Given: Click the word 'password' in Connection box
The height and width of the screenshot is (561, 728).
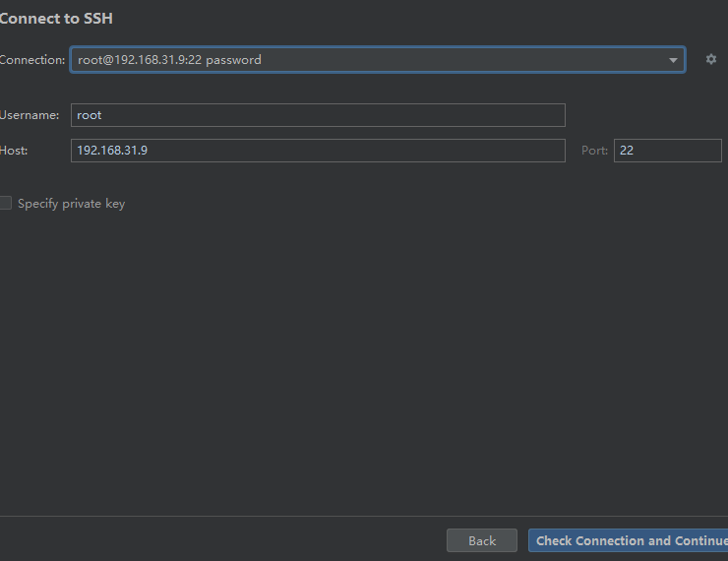Looking at the screenshot, I should (233, 60).
